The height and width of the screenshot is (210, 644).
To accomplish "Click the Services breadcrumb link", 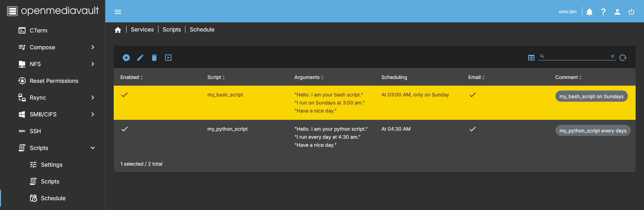I will [142, 30].
